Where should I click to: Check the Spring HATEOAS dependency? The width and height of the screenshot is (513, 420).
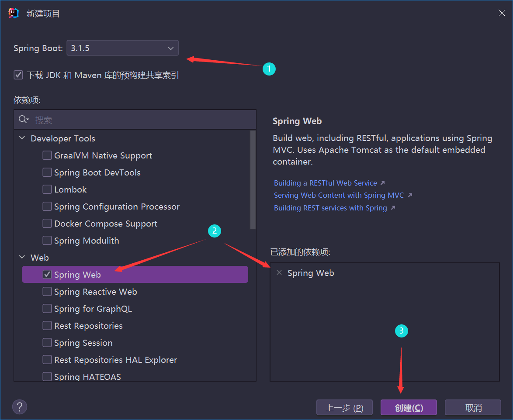(47, 376)
